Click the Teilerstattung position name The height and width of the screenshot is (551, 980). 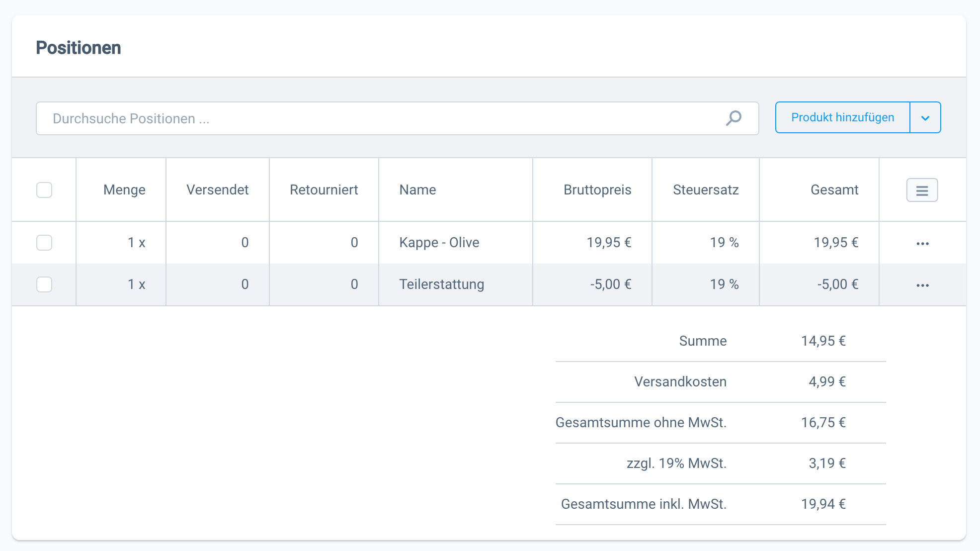(x=441, y=284)
